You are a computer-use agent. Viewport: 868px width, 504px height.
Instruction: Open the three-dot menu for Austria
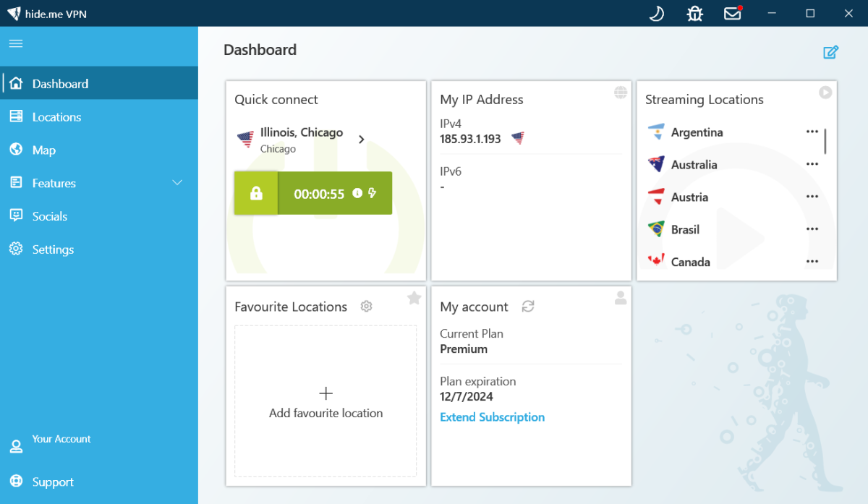(812, 197)
